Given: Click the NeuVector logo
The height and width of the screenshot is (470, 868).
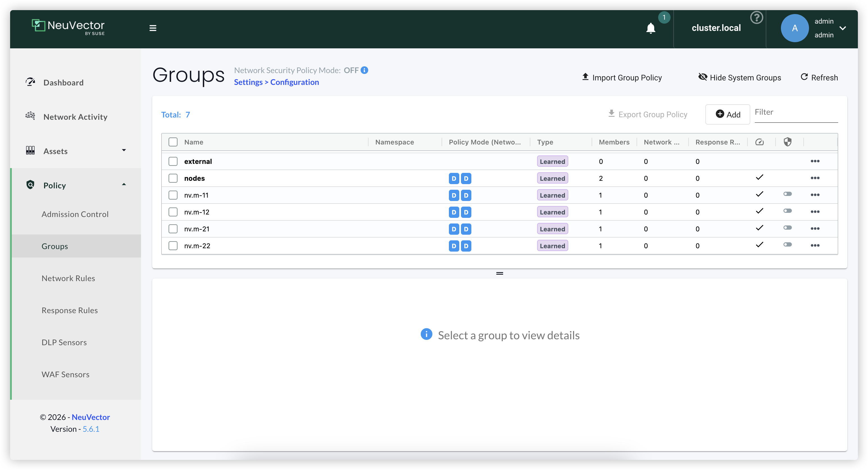Looking at the screenshot, I should pyautogui.click(x=68, y=27).
